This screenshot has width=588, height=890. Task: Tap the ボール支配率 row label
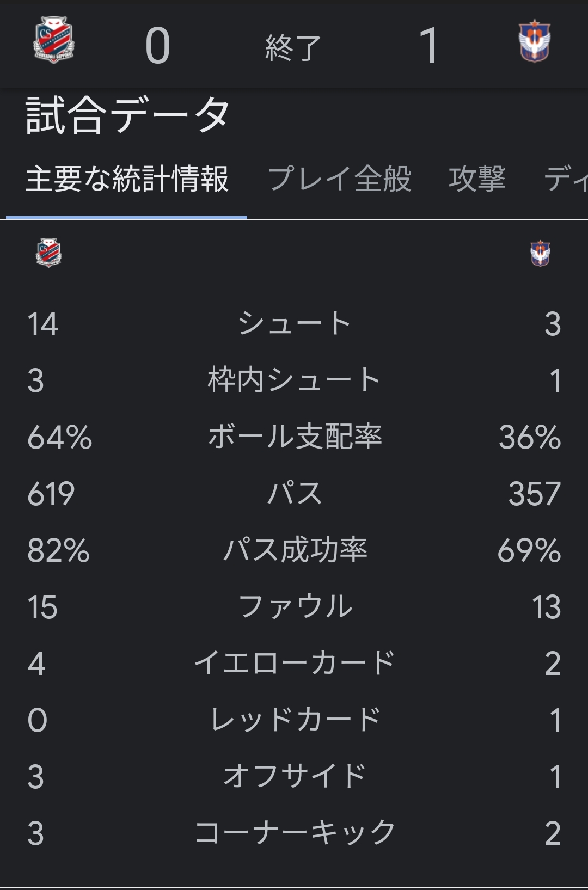point(295,437)
